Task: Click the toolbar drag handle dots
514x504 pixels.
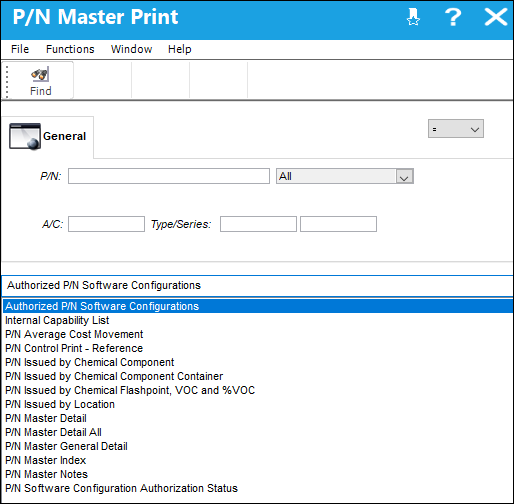Action: pyautogui.click(x=7, y=81)
